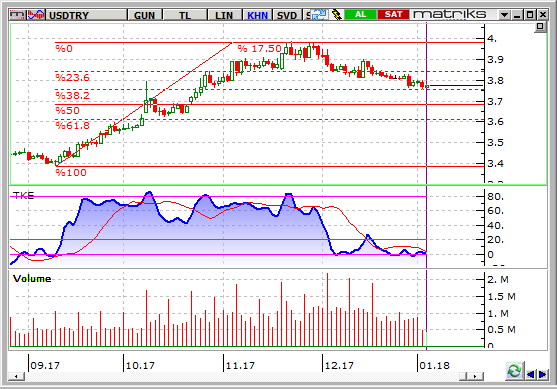The width and height of the screenshot is (557, 389).
Task: Click the 80. TKE axis value
Action: (495, 196)
